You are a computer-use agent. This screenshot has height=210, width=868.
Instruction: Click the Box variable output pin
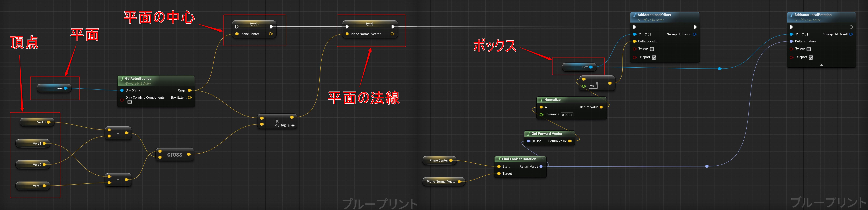591,67
